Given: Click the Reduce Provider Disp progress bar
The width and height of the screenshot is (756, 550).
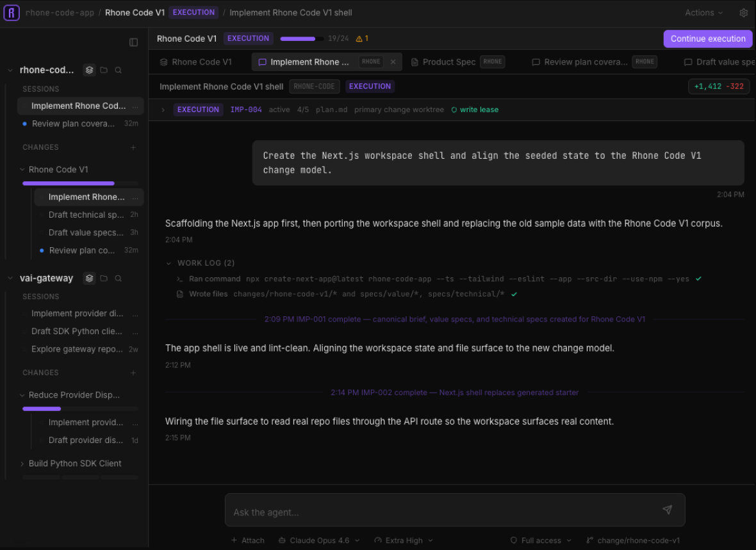Looking at the screenshot, I should click(x=80, y=409).
